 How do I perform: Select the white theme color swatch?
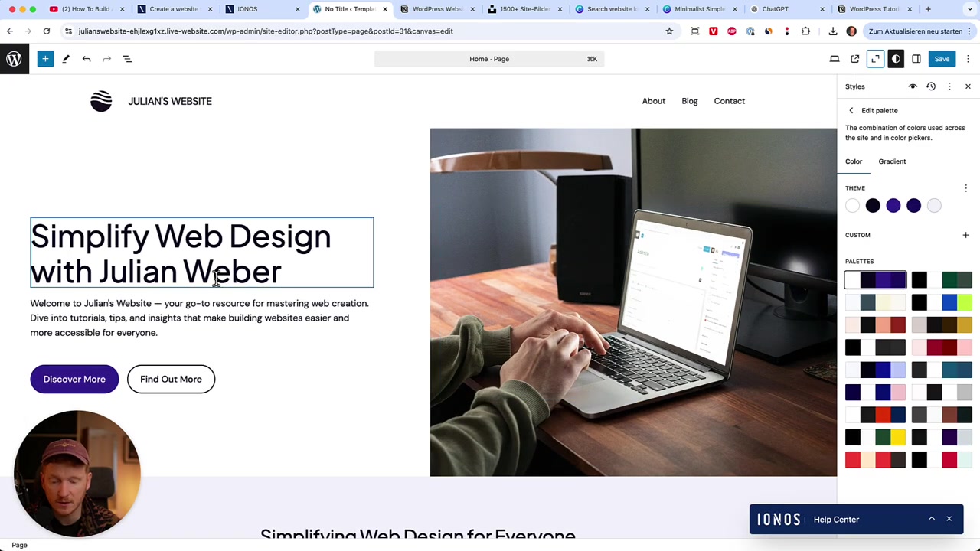click(853, 205)
